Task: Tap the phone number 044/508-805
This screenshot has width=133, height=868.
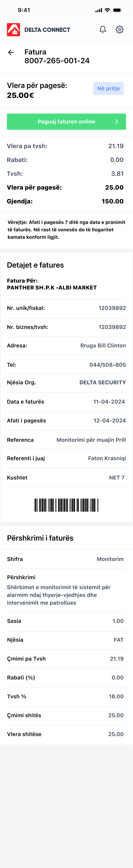Action: pyautogui.click(x=108, y=365)
